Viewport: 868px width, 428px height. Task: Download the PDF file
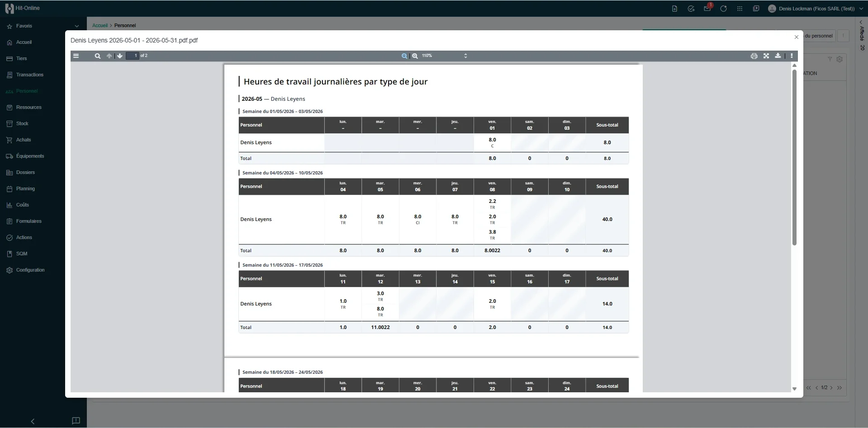[x=778, y=56]
